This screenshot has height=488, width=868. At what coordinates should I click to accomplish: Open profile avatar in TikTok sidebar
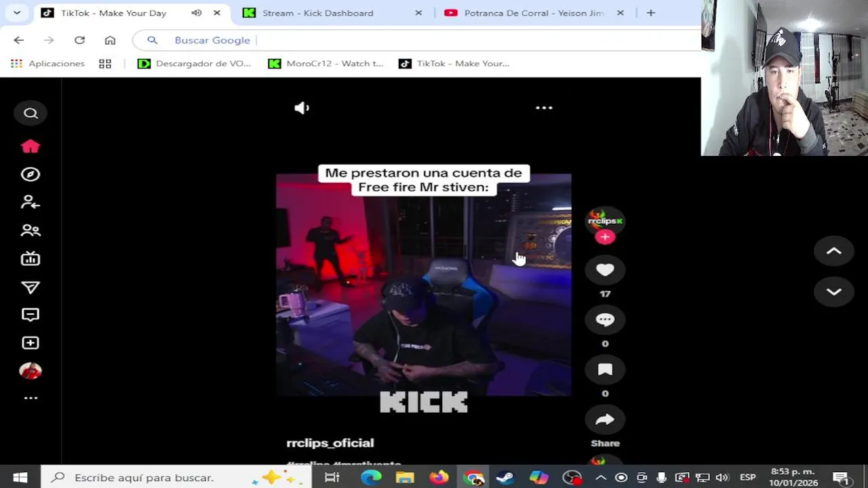point(31,371)
